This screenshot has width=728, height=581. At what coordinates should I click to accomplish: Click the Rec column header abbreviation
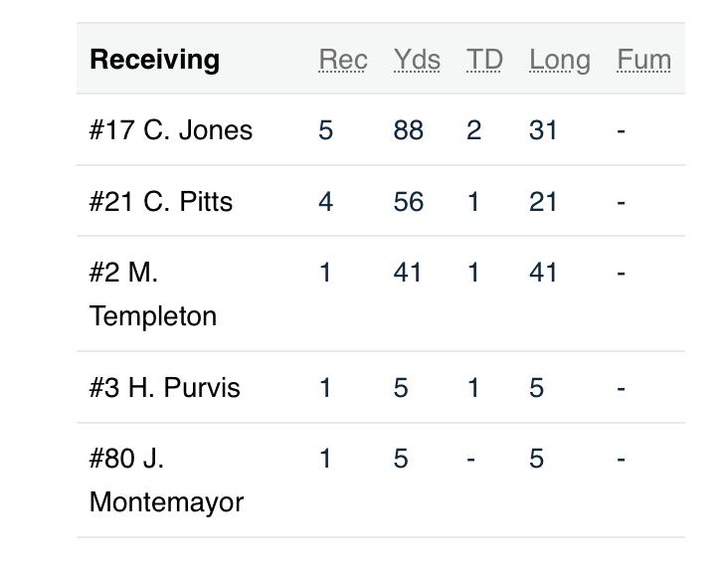point(343,60)
